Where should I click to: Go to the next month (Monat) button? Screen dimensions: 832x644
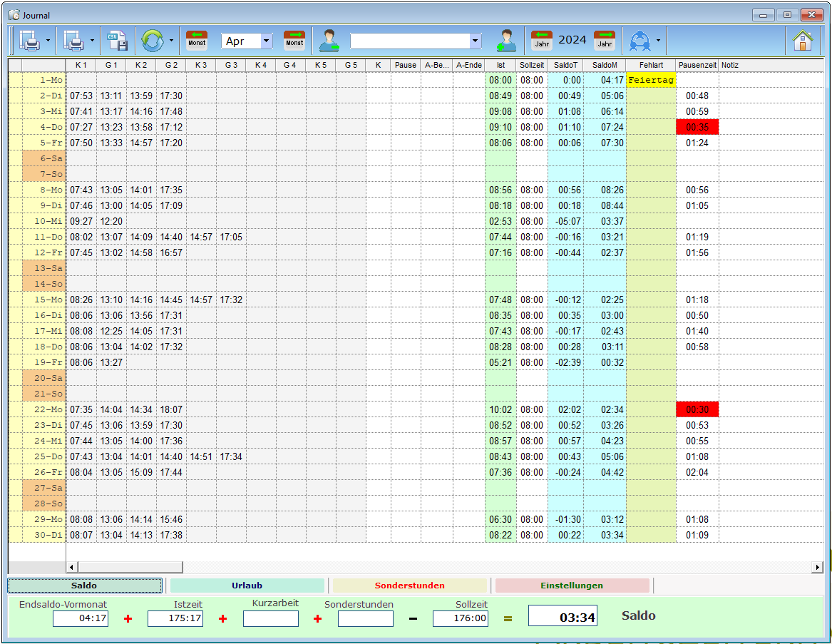294,41
